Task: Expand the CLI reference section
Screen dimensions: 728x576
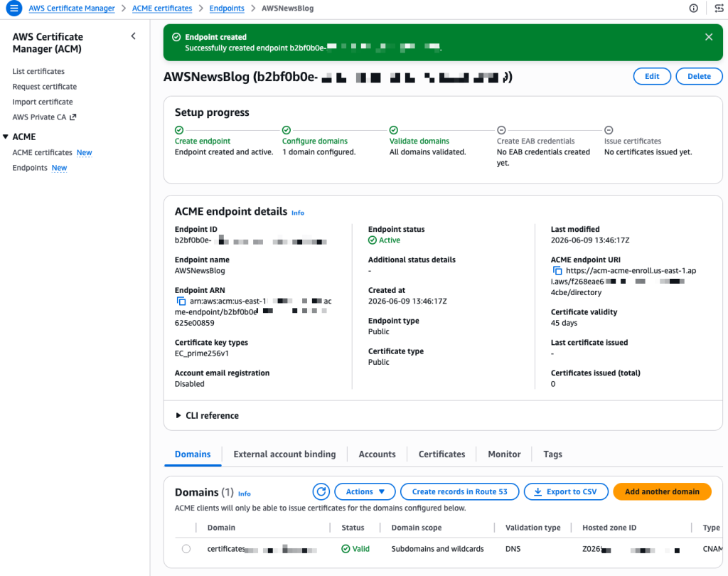Action: (x=207, y=416)
